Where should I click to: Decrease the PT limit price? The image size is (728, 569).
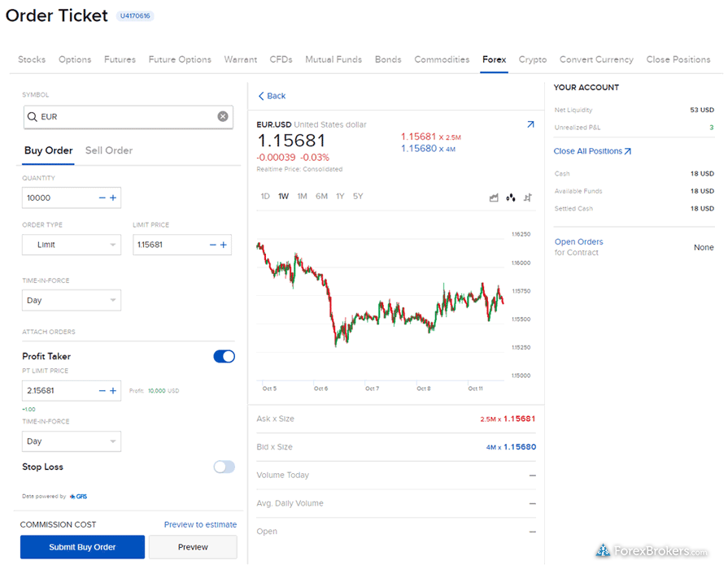102,391
